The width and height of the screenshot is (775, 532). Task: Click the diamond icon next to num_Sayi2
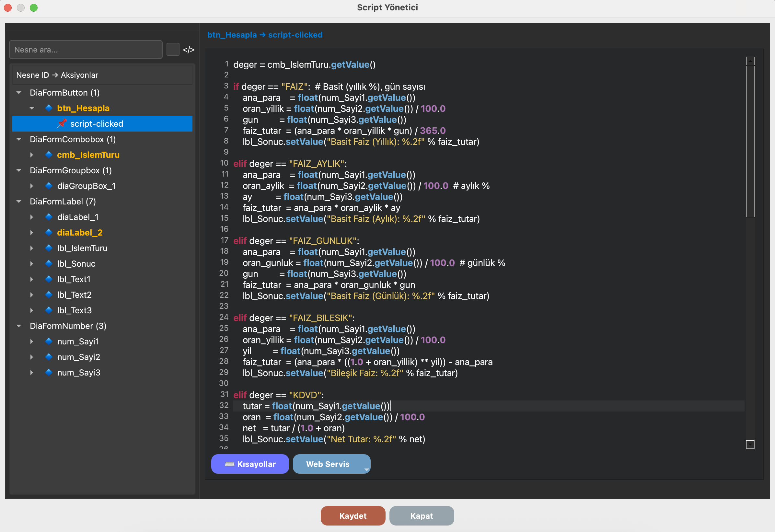coord(49,357)
